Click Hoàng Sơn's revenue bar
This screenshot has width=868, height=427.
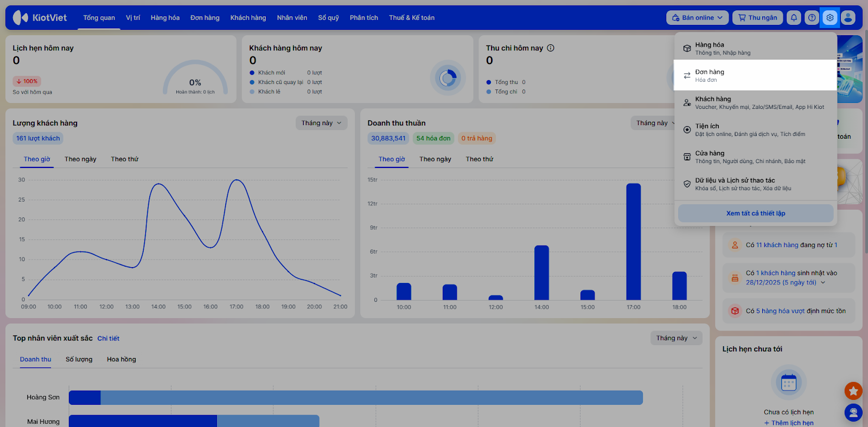pyautogui.click(x=356, y=398)
